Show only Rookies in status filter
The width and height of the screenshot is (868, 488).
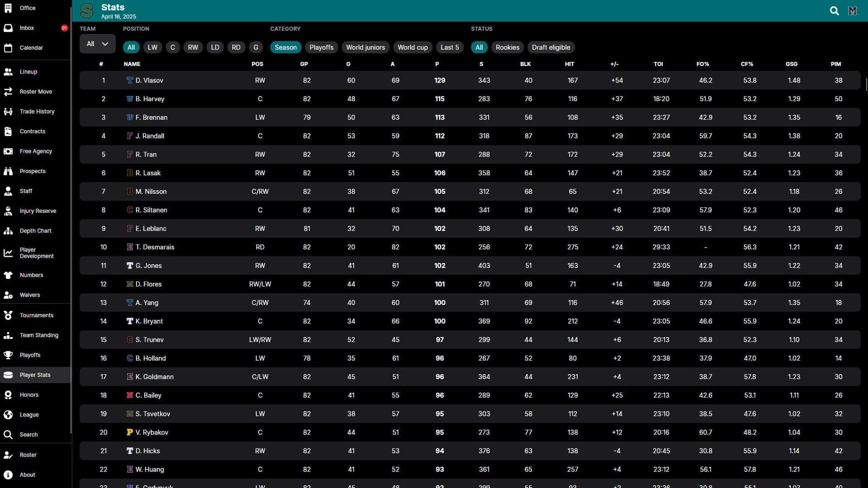507,47
